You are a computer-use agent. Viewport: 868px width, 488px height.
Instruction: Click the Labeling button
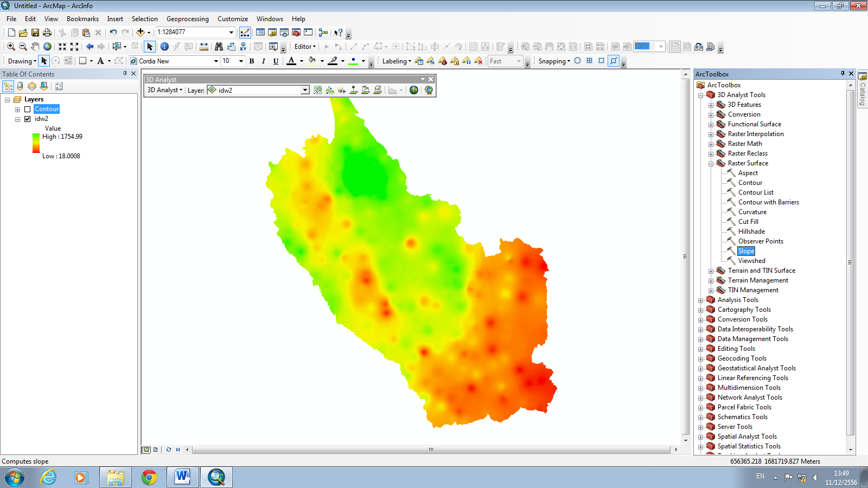[395, 61]
